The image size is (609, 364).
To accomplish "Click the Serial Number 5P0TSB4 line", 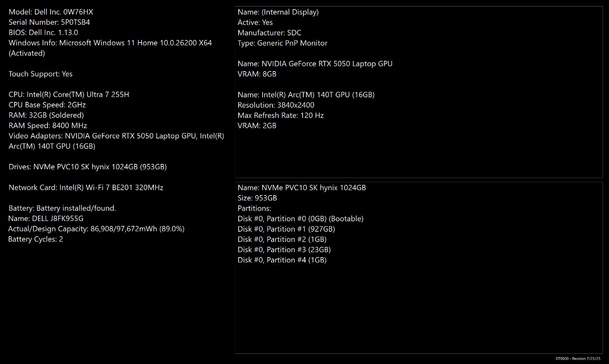I will point(49,22).
